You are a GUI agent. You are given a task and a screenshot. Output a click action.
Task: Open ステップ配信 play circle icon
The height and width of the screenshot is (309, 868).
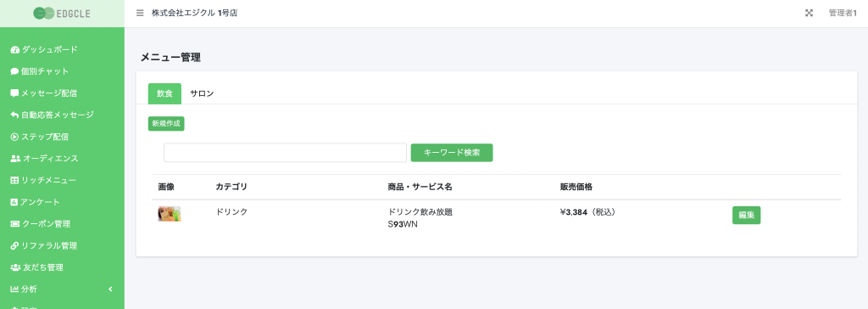tap(14, 137)
